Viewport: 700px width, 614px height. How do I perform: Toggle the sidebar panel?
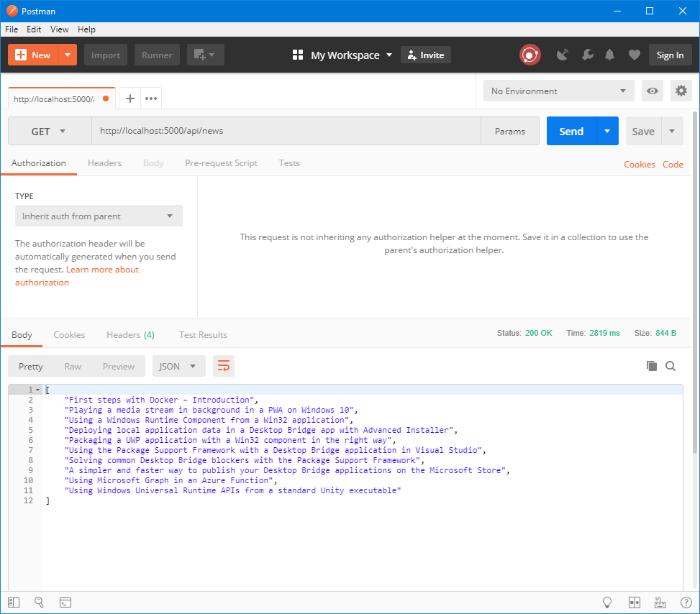pos(14,602)
